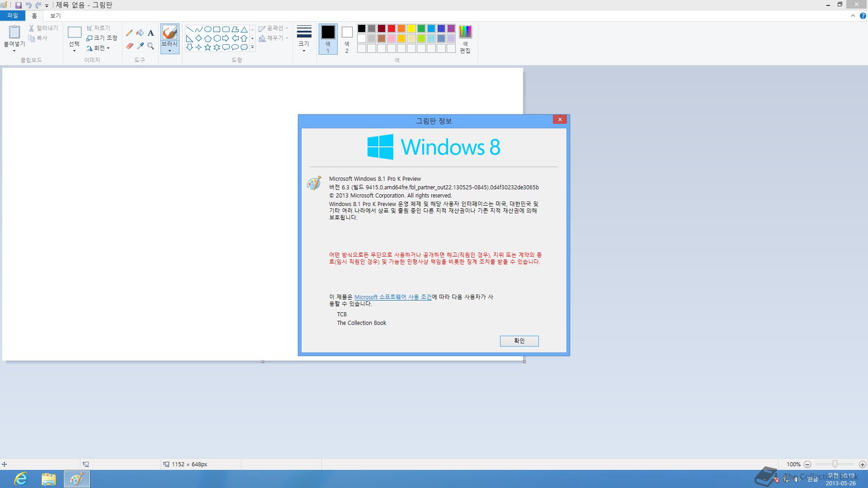
Task: Select the Text tool
Action: coord(151,33)
